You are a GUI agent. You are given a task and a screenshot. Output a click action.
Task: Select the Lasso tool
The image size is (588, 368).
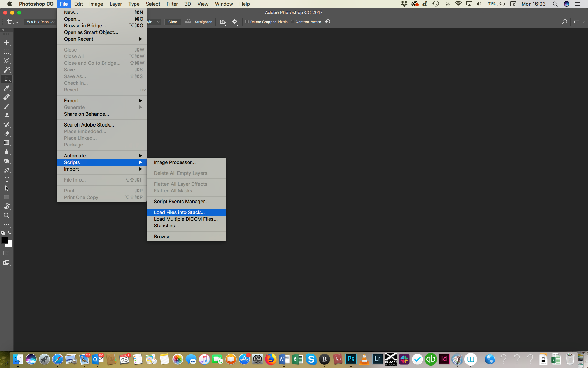[7, 61]
